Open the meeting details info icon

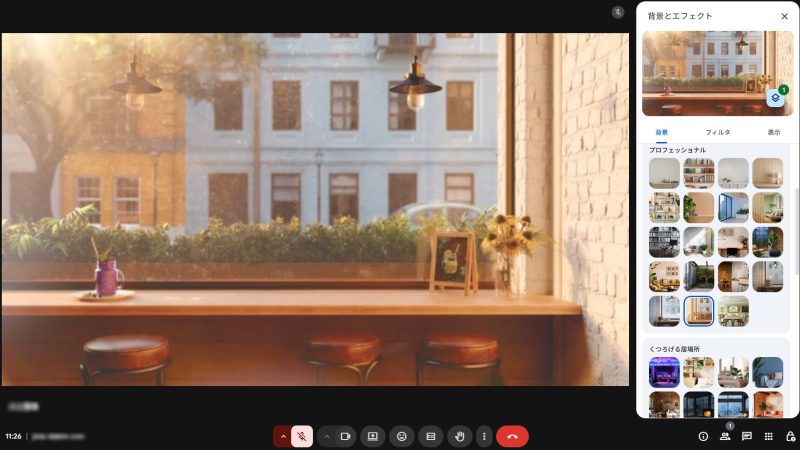tap(703, 436)
